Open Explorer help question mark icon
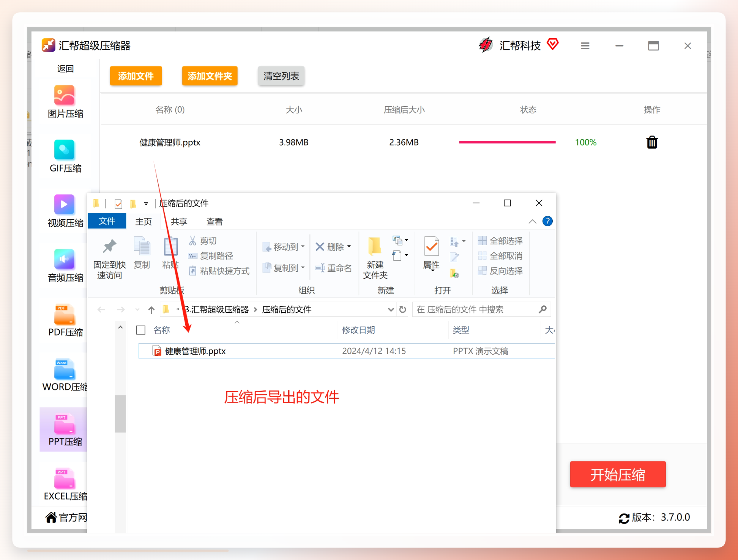The height and width of the screenshot is (560, 738). pos(547,221)
